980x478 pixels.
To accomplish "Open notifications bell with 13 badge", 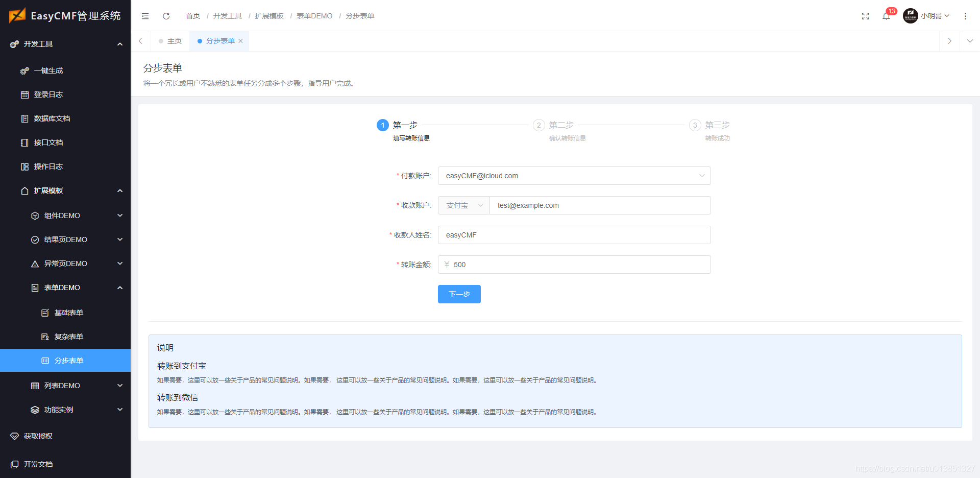I will tap(887, 16).
